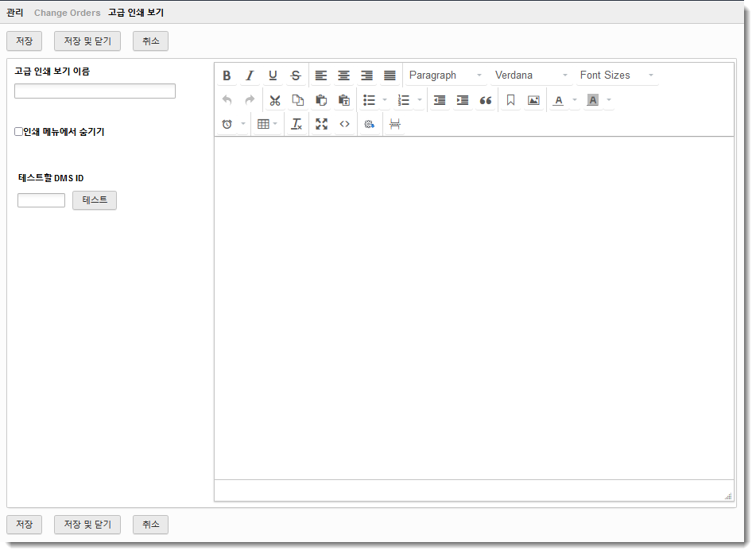Viewport: 756px width, 554px height.
Task: Click the top 저장 button
Action: point(24,41)
